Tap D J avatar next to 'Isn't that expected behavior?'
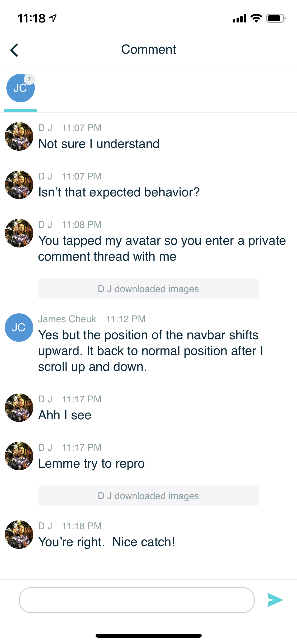Image resolution: width=297 pixels, height=644 pixels. pyautogui.click(x=19, y=185)
